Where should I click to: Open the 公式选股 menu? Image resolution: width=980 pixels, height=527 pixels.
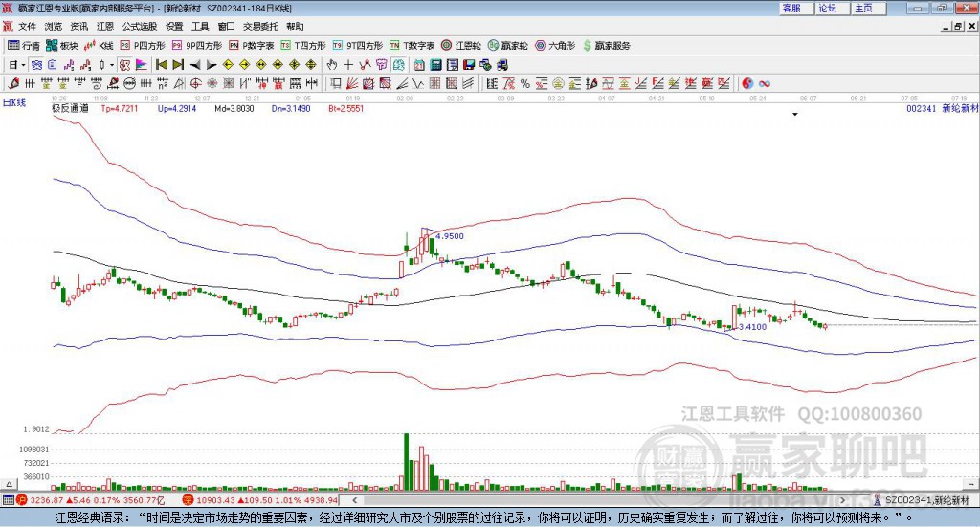[x=140, y=26]
